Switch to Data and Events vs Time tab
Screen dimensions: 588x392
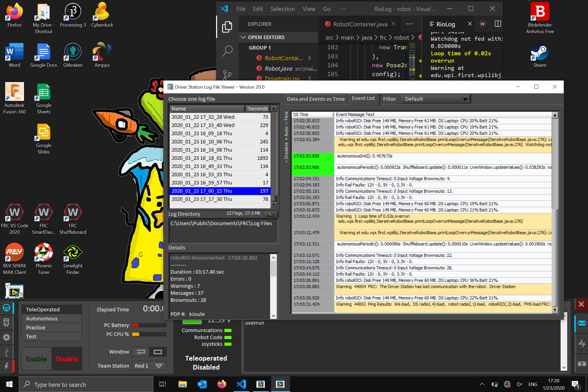coord(316,99)
